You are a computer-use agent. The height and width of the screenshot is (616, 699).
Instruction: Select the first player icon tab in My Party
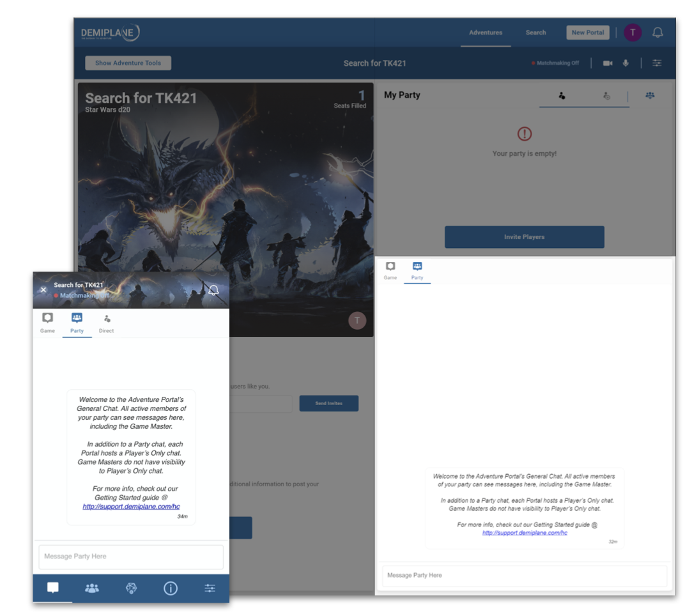pyautogui.click(x=562, y=95)
